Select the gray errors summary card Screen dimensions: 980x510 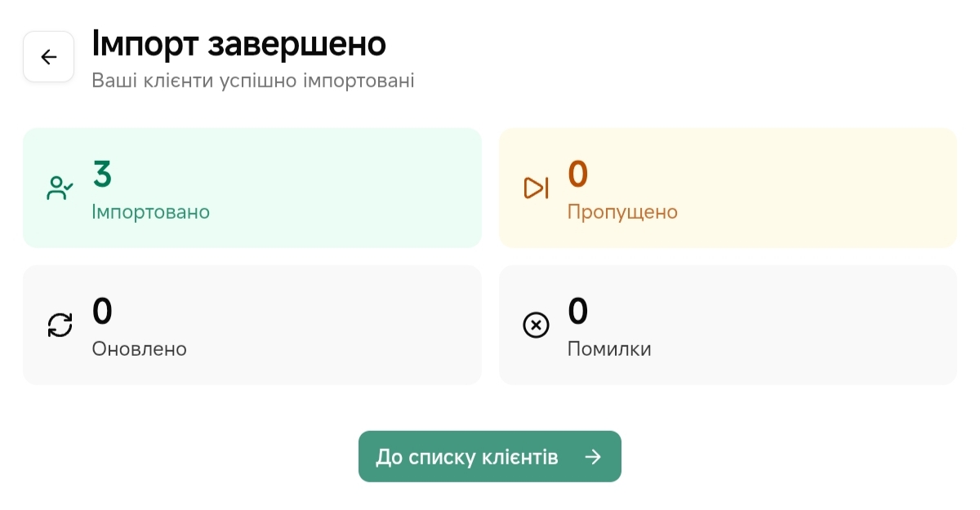(800, 325)
